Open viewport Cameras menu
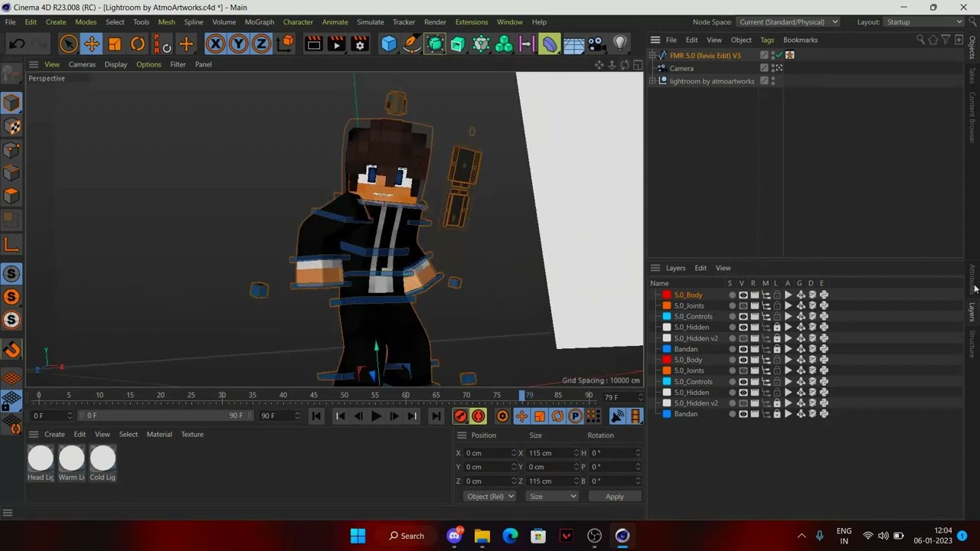The image size is (980, 551). click(x=82, y=64)
